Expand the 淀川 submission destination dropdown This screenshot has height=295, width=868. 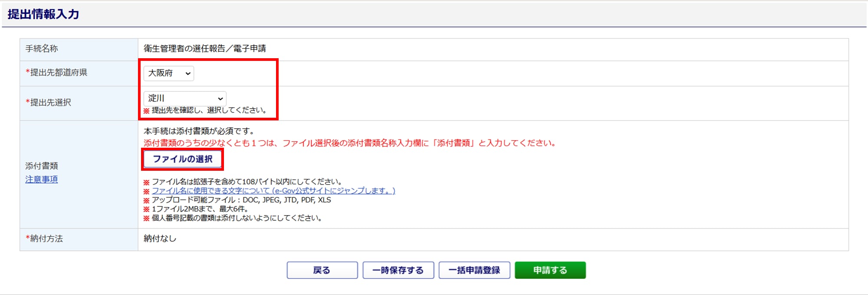[x=184, y=99]
